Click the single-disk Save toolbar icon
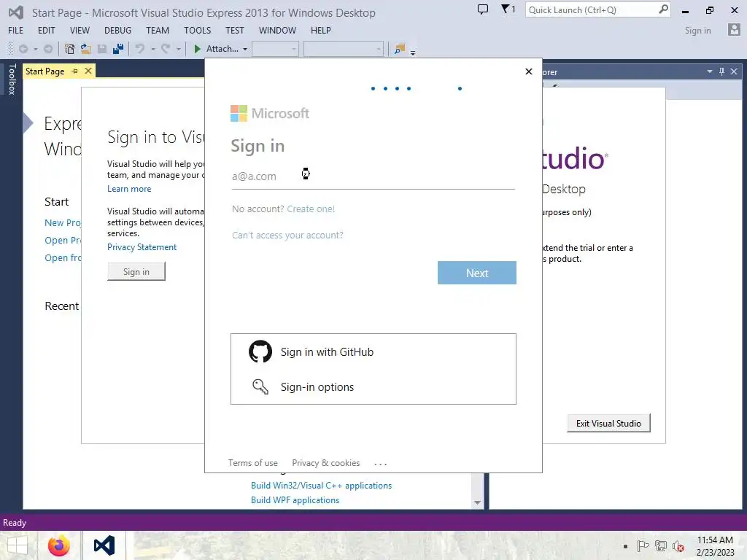The height and width of the screenshot is (560, 747). [x=102, y=49]
